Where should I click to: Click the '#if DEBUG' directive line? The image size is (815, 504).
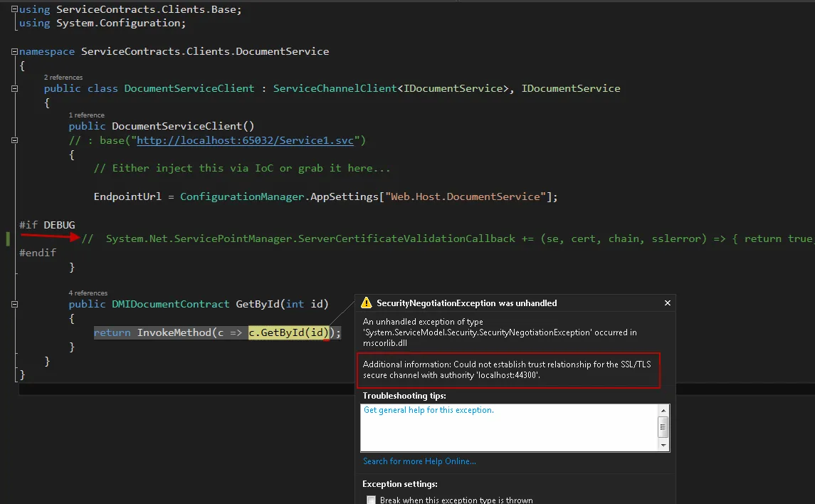(47, 224)
